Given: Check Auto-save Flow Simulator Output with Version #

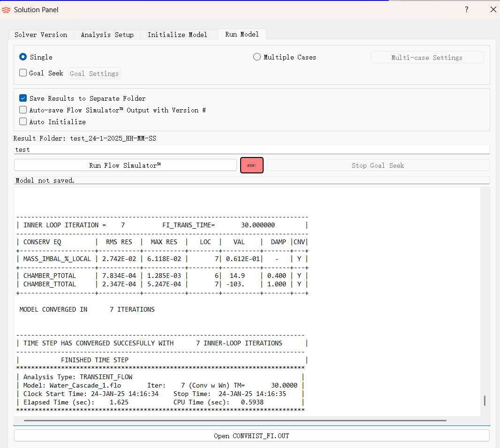Looking at the screenshot, I should (23, 110).
